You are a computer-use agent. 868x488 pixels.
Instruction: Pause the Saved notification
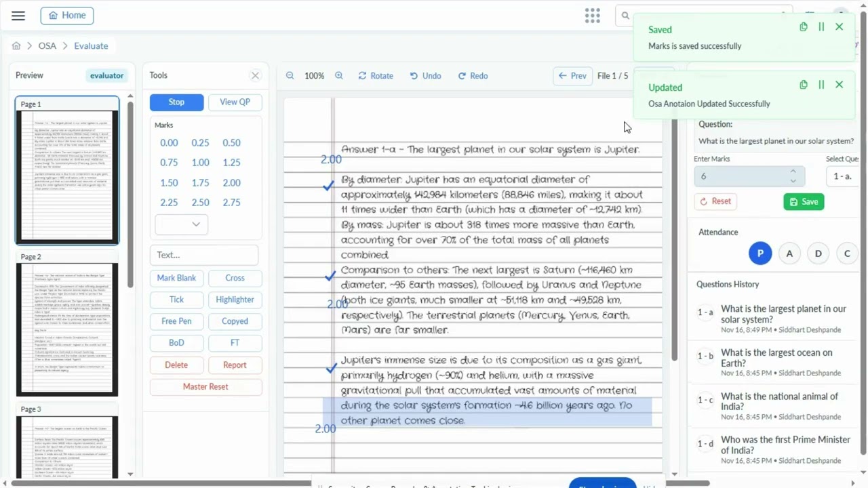click(821, 27)
